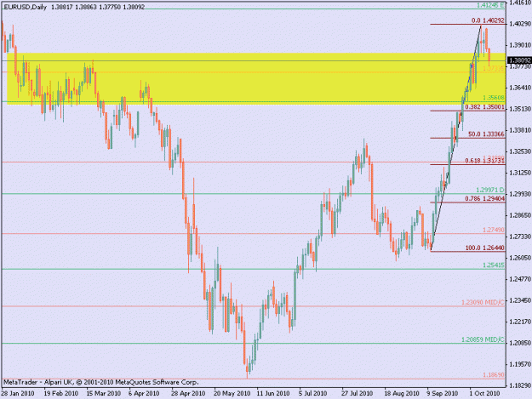Select the 1.23090 MID/C level label
This screenshot has width=532, height=399.
click(483, 302)
